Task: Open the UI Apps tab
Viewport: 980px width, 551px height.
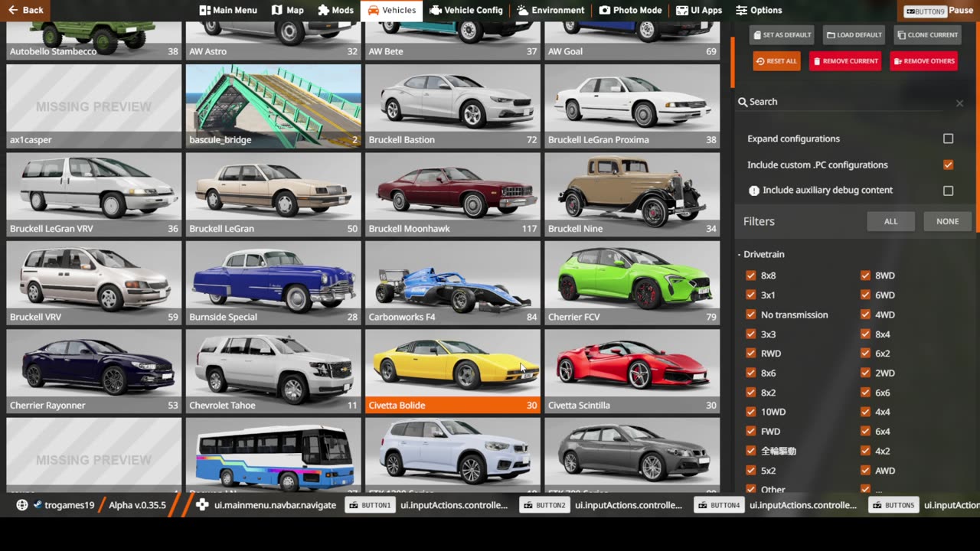Action: [x=699, y=10]
